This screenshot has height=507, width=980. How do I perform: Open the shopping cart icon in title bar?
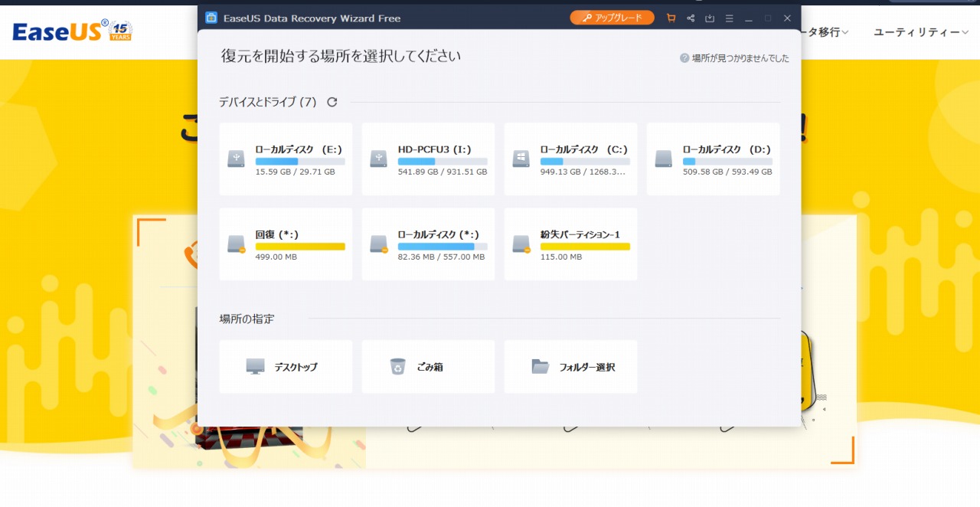coord(671,18)
